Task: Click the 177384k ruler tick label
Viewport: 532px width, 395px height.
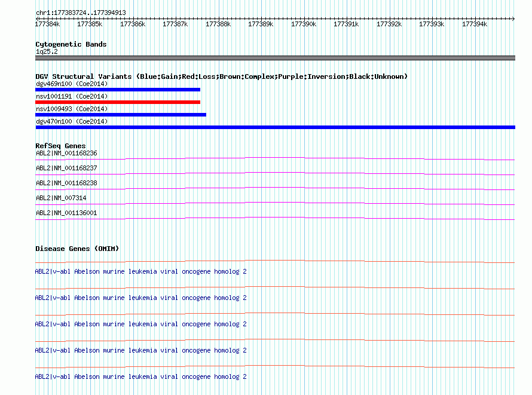Action: (x=47, y=24)
